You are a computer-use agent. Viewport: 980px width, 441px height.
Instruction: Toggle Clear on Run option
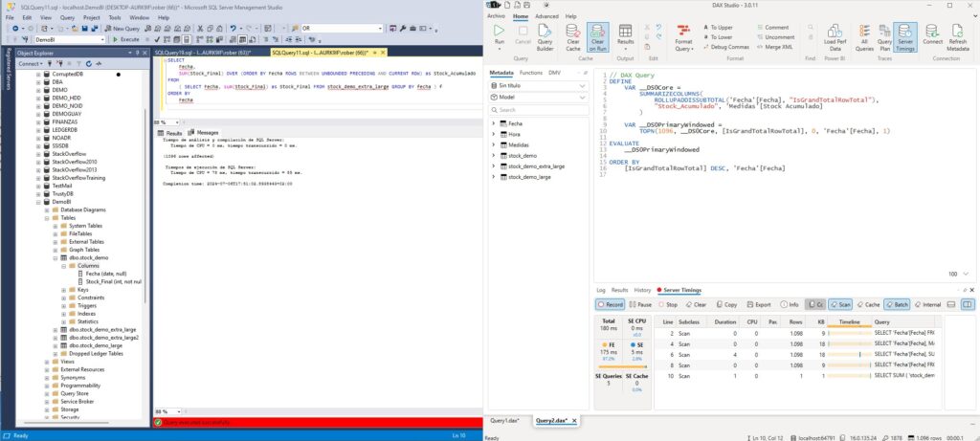click(x=597, y=37)
